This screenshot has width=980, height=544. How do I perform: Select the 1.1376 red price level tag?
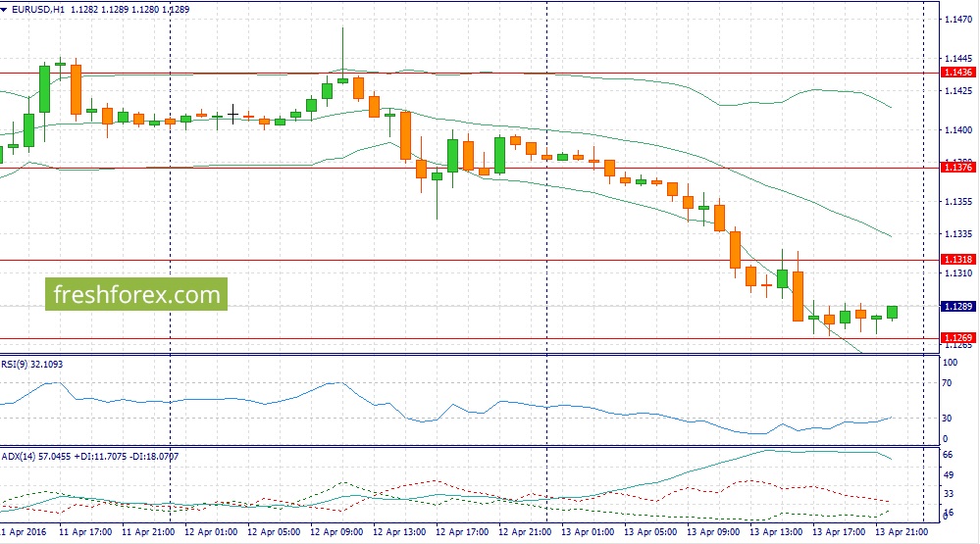(956, 168)
